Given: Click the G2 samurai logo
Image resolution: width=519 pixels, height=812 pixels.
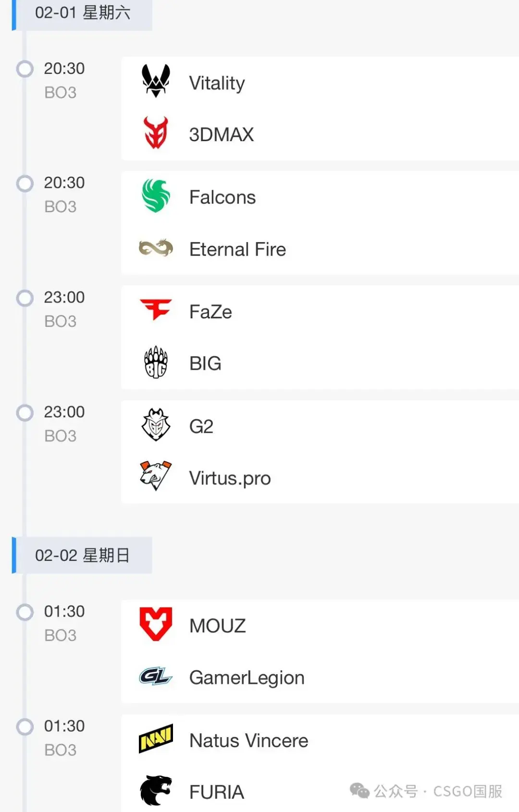Looking at the screenshot, I should [x=156, y=425].
